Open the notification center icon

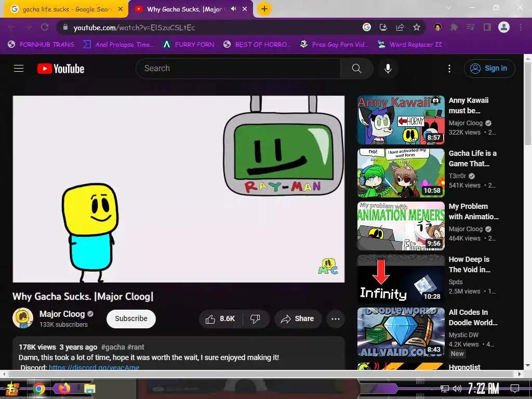[x=515, y=389]
